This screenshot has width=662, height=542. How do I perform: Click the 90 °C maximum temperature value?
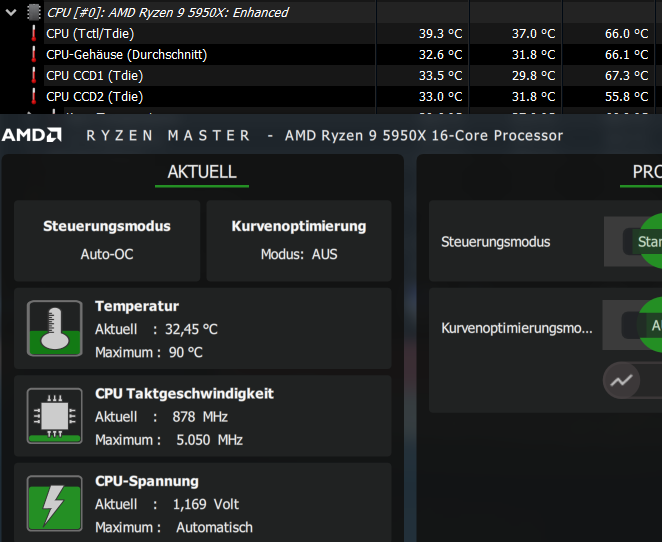(186, 352)
